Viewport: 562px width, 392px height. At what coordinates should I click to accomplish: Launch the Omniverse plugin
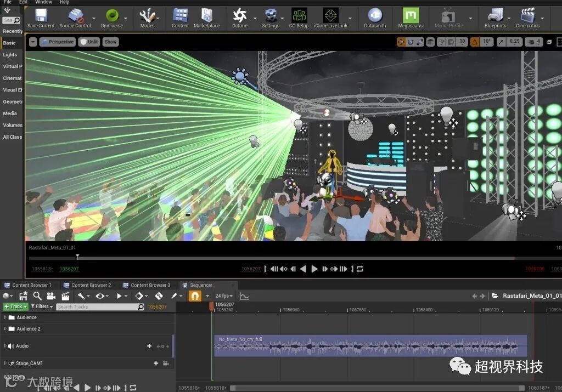click(x=112, y=18)
